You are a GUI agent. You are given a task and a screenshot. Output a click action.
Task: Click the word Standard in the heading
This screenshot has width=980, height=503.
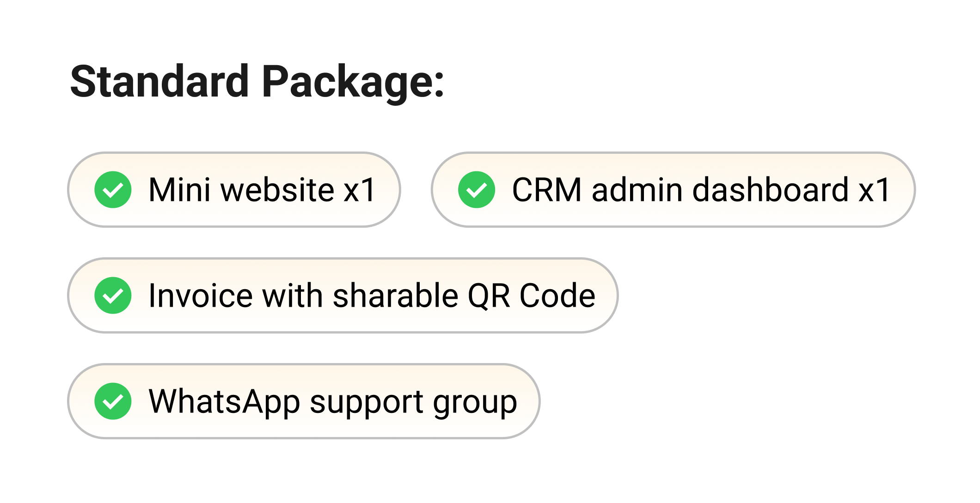tap(159, 82)
